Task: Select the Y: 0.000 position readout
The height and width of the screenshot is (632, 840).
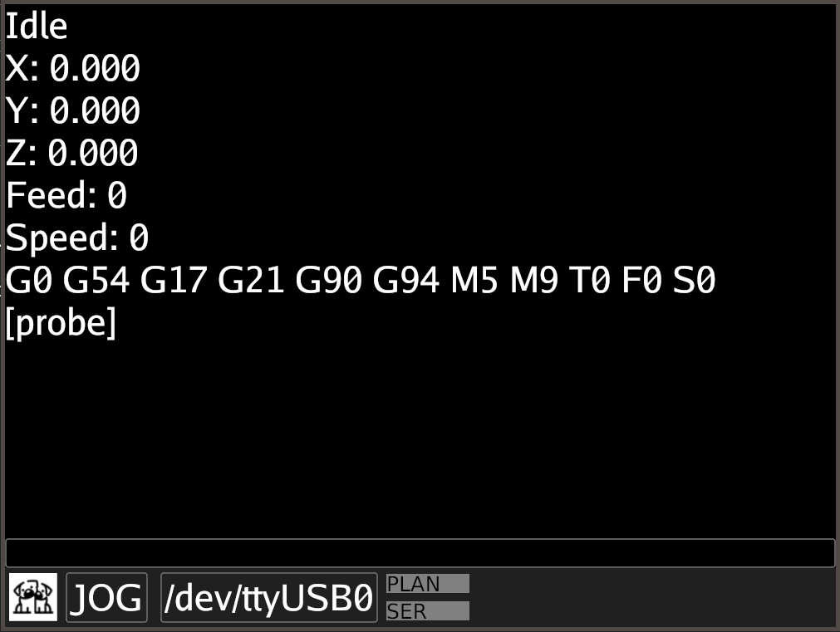Action: [x=73, y=110]
